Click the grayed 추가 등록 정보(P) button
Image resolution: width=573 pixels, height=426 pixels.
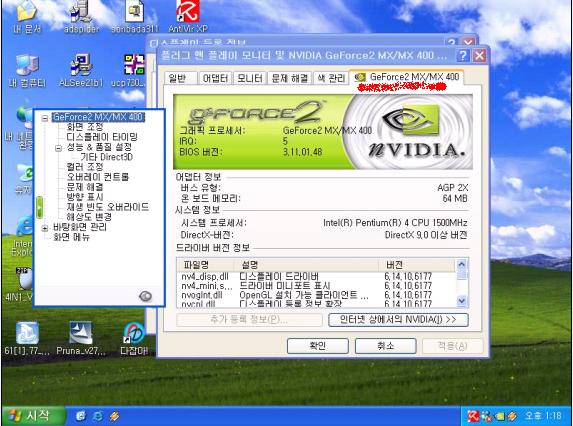pos(249,320)
